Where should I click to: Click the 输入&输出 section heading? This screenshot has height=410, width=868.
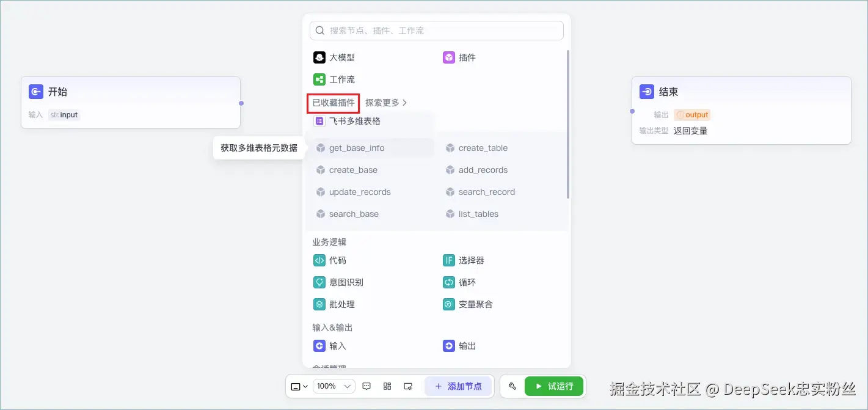click(x=332, y=328)
